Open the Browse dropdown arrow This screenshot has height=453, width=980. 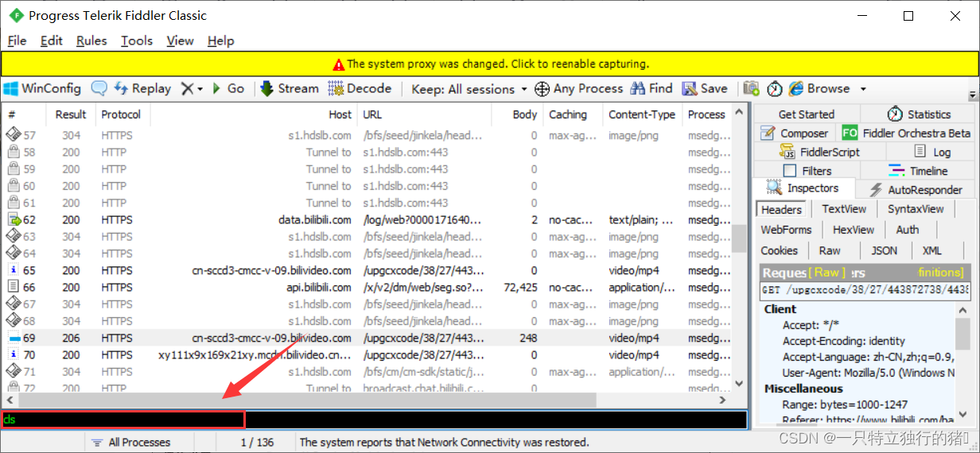(x=862, y=89)
